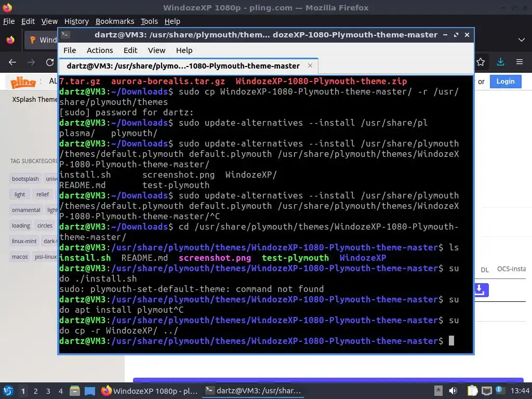Open Firefox Tools menu
Viewport: 532px width, 399px height.
149,21
